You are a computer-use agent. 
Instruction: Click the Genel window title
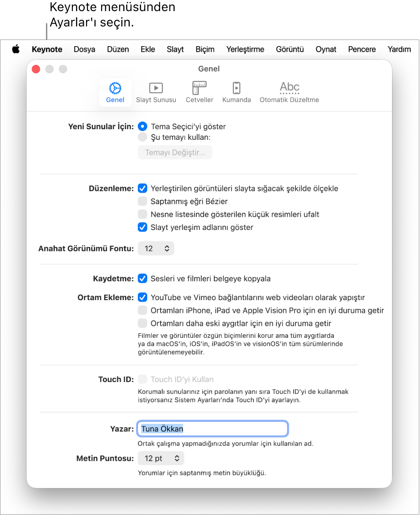tap(209, 69)
